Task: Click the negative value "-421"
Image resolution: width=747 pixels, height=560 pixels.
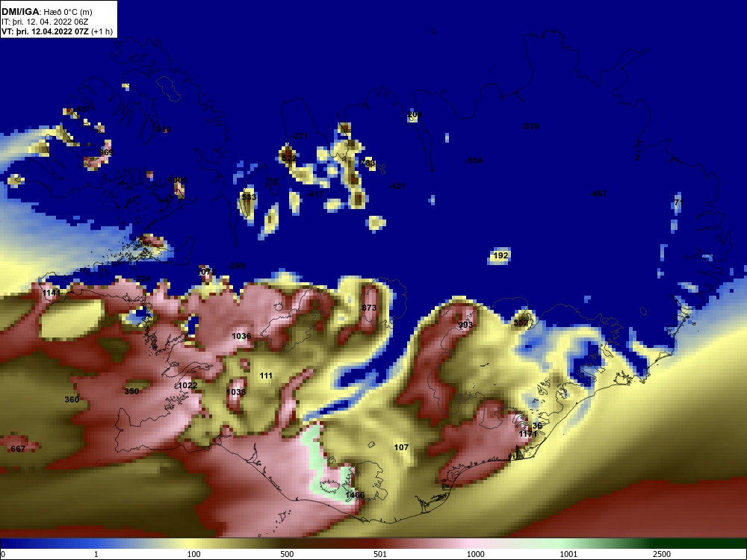Action: pos(397,186)
